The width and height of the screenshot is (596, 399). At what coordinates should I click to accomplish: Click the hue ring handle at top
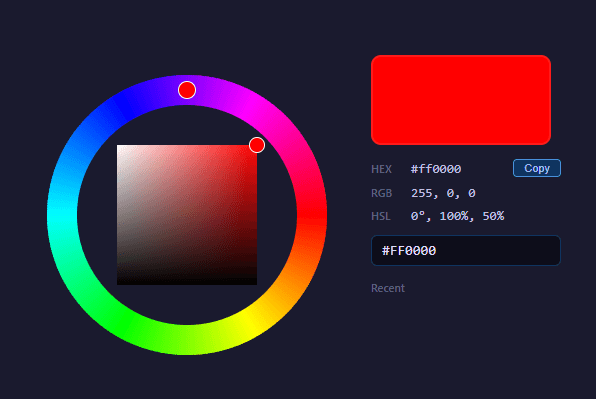(187, 90)
